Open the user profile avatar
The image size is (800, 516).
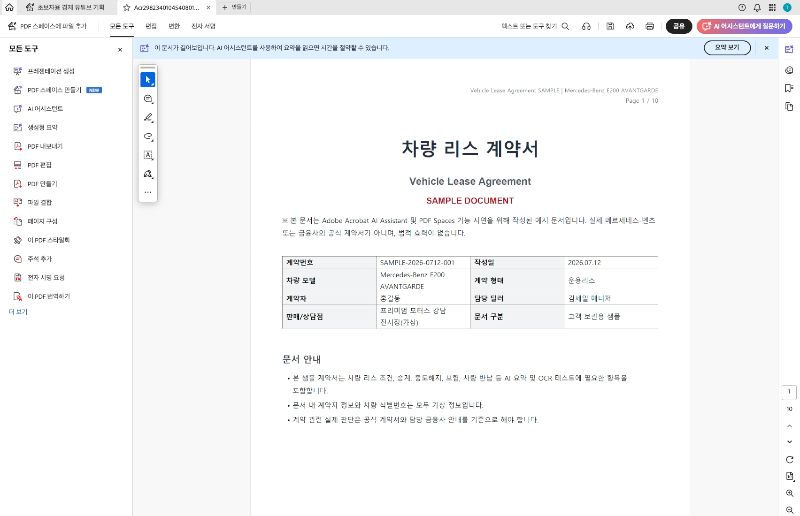pyautogui.click(x=787, y=8)
